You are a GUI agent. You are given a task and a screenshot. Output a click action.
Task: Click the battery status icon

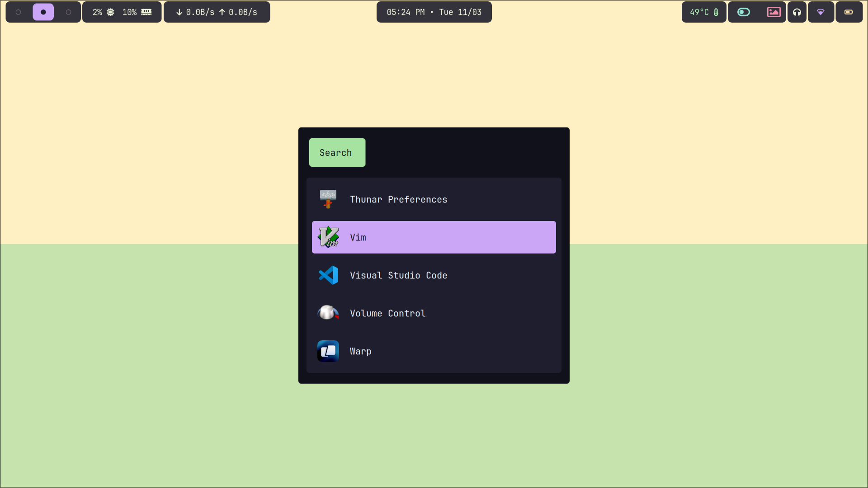click(849, 12)
